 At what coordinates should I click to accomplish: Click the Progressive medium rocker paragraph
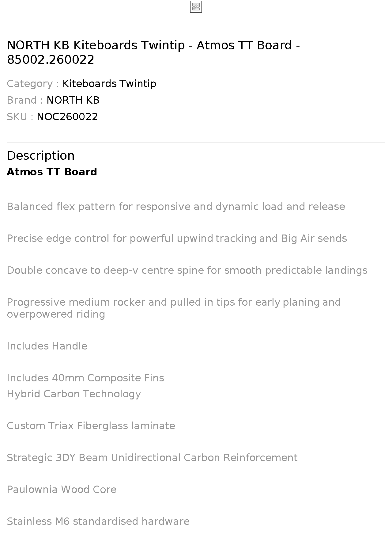[x=174, y=308]
